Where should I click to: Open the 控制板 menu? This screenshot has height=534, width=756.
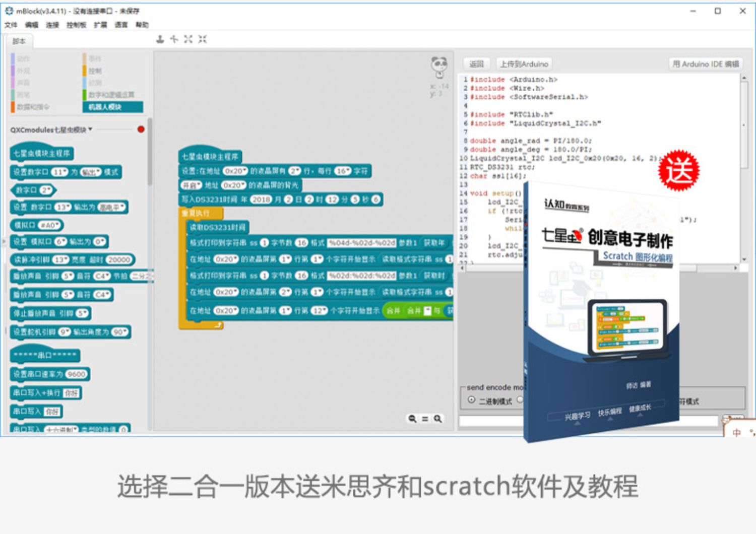76,25
